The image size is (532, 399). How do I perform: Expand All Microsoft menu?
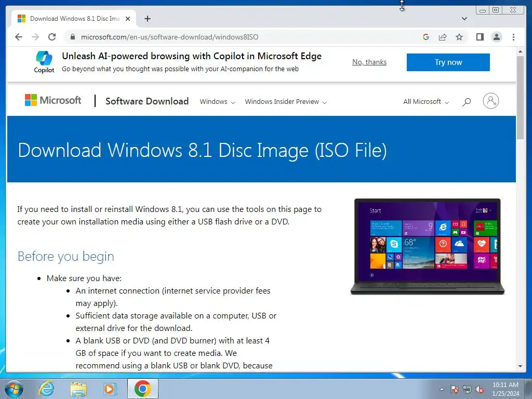[426, 102]
